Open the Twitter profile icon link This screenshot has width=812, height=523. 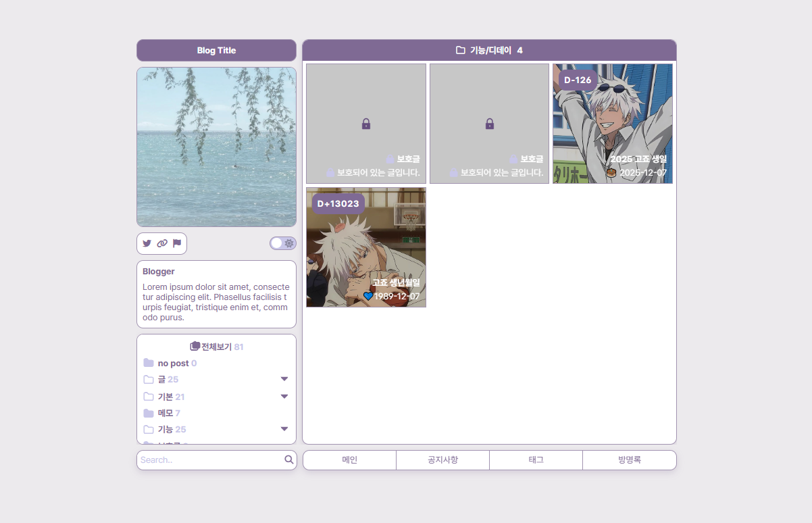pyautogui.click(x=147, y=243)
